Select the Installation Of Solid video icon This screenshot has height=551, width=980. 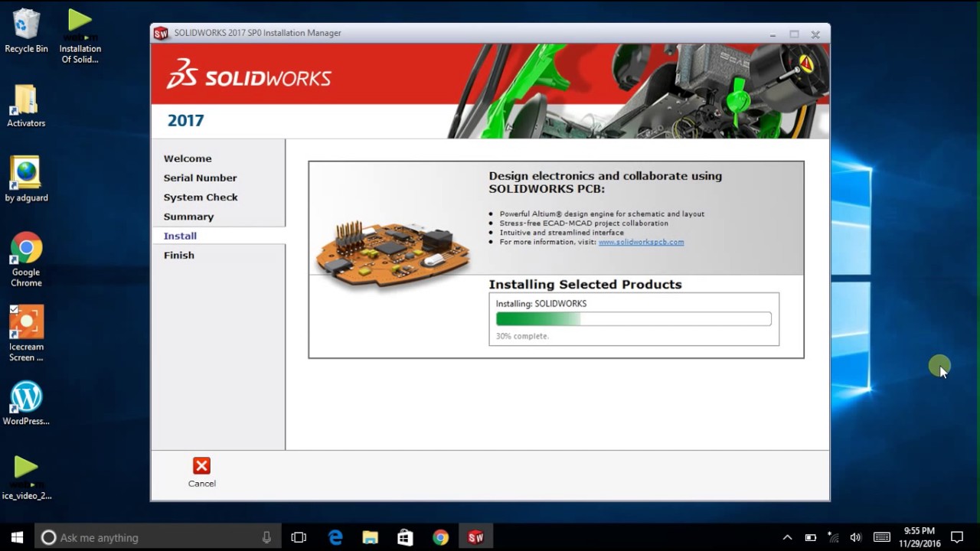(80, 36)
